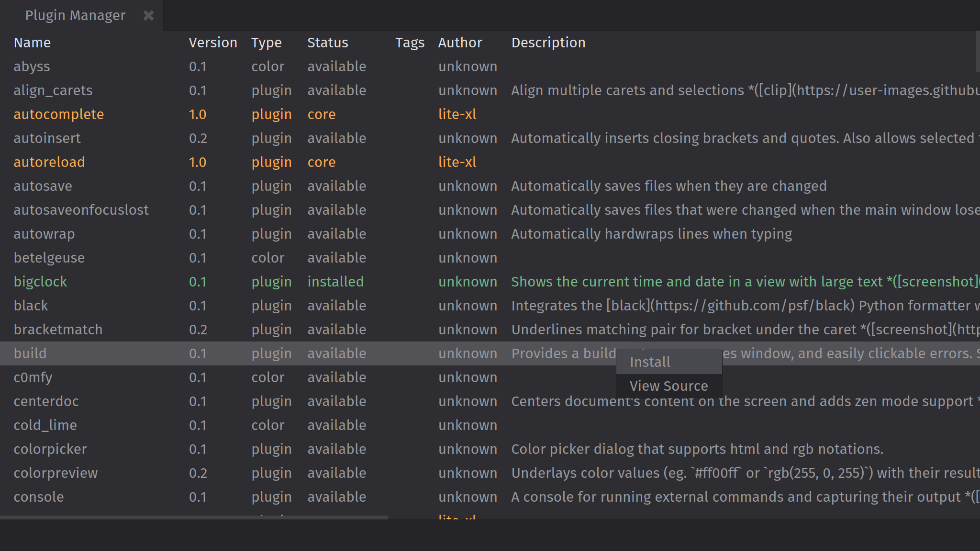The height and width of the screenshot is (551, 980).
Task: Select the autosaveonfocuslost plugin row
Action: 490,210
